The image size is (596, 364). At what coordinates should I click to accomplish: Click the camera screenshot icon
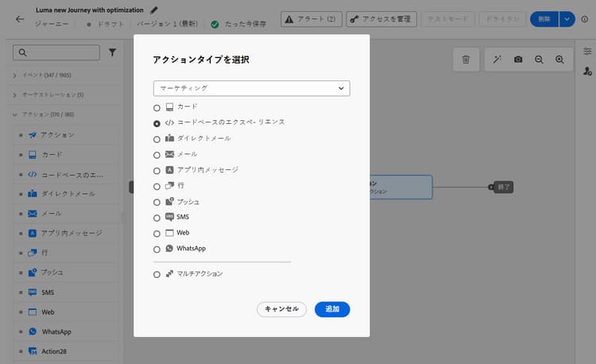pyautogui.click(x=518, y=60)
